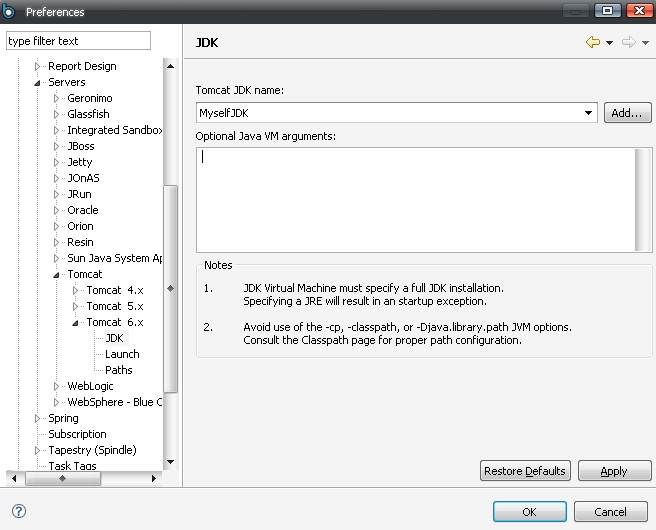
Task: Expand the WebSphere - Blue node
Action: click(56, 402)
